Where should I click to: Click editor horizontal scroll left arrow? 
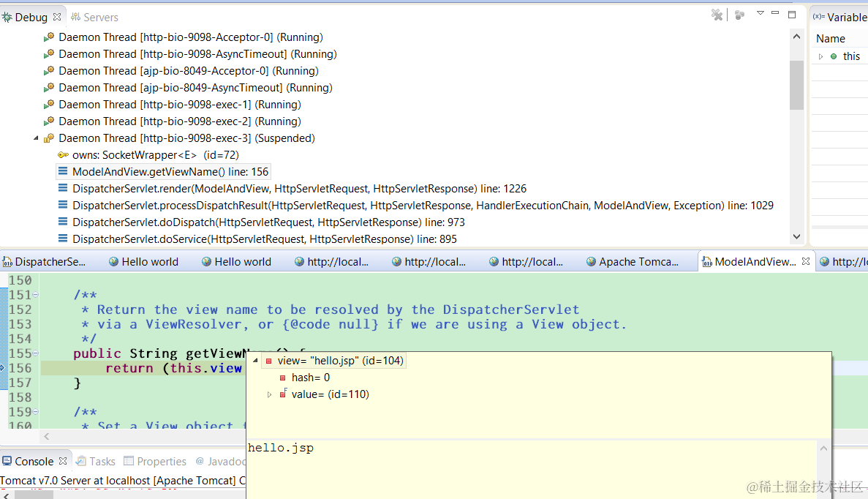[47, 436]
